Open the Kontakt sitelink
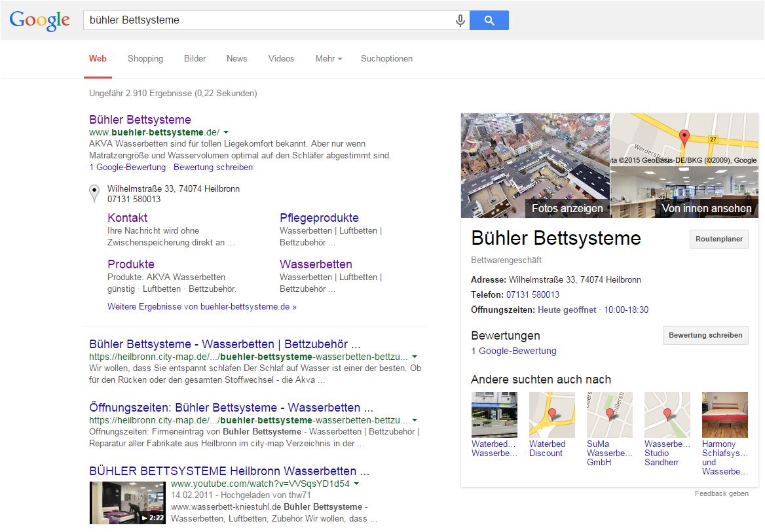This screenshot has height=532, width=765. coord(127,218)
